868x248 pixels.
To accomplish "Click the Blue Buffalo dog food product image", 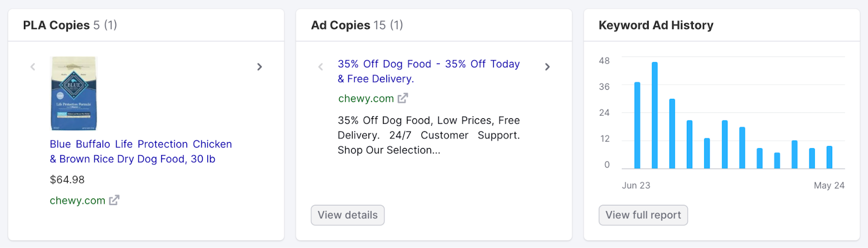I will (74, 93).
